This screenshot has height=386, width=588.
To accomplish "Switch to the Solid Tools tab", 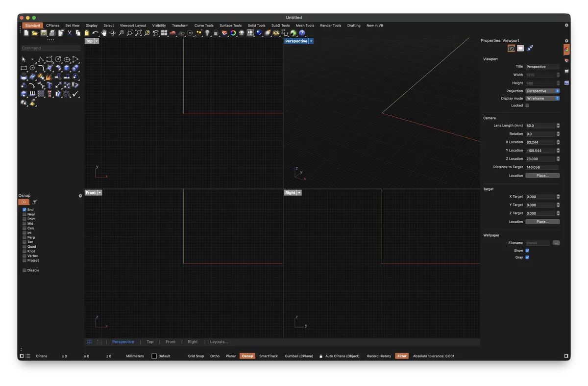I will pos(256,26).
